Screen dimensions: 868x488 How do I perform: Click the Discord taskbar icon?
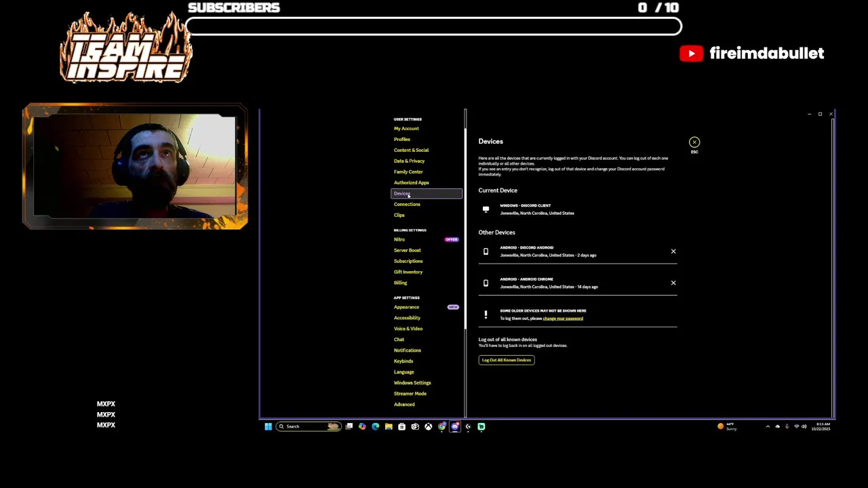[455, 426]
